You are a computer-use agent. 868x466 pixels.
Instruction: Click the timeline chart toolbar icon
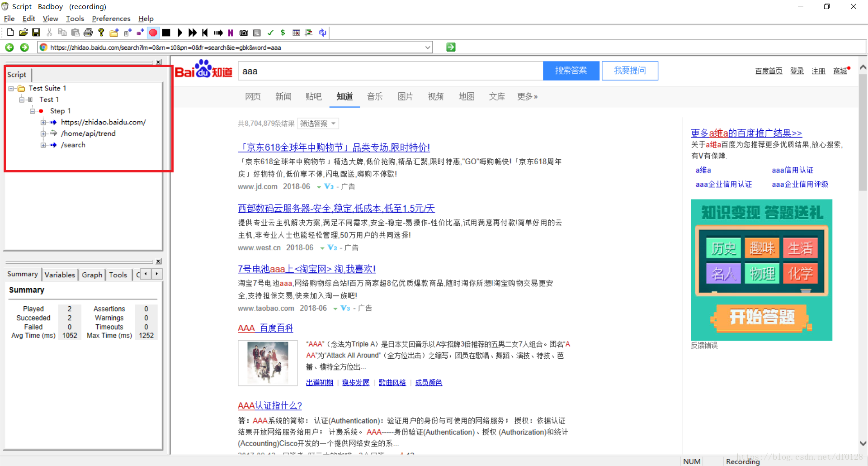(309, 33)
